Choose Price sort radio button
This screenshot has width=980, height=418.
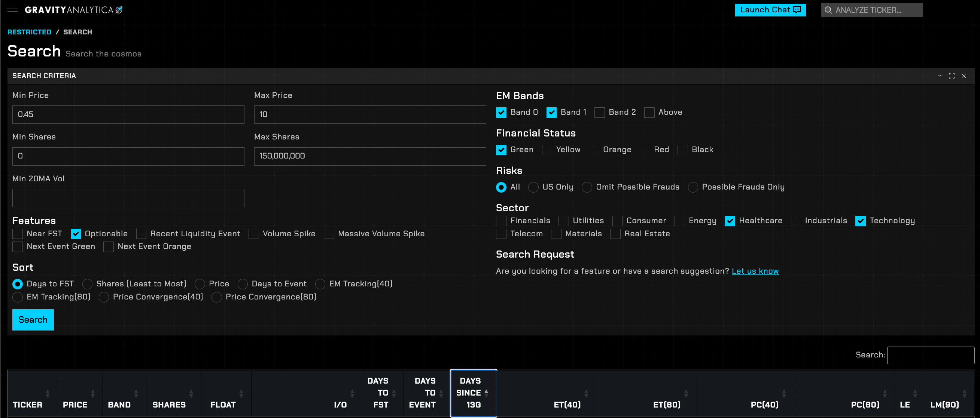tap(200, 284)
